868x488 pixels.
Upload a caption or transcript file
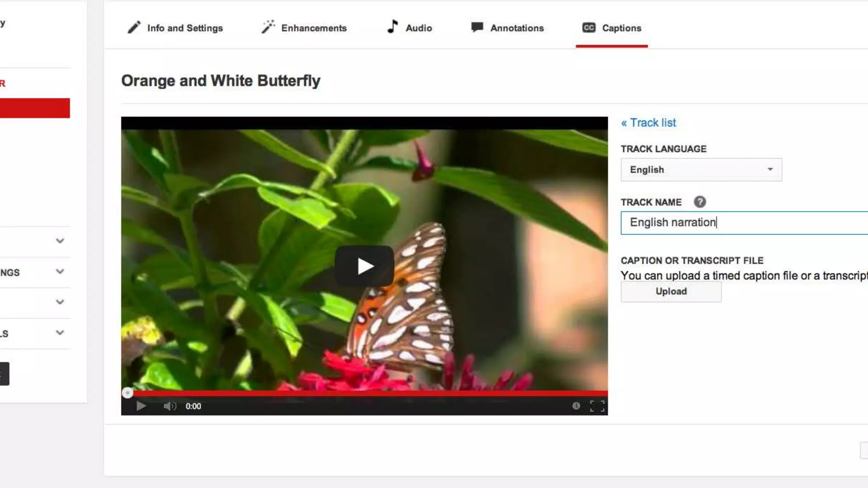(x=671, y=292)
